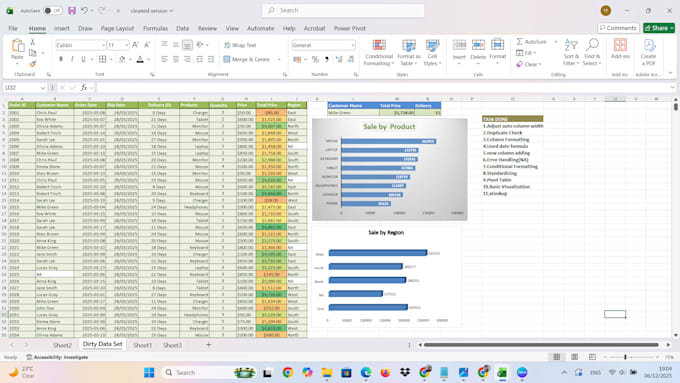
Task: Open File Explorer from the taskbar
Action: [327, 373]
